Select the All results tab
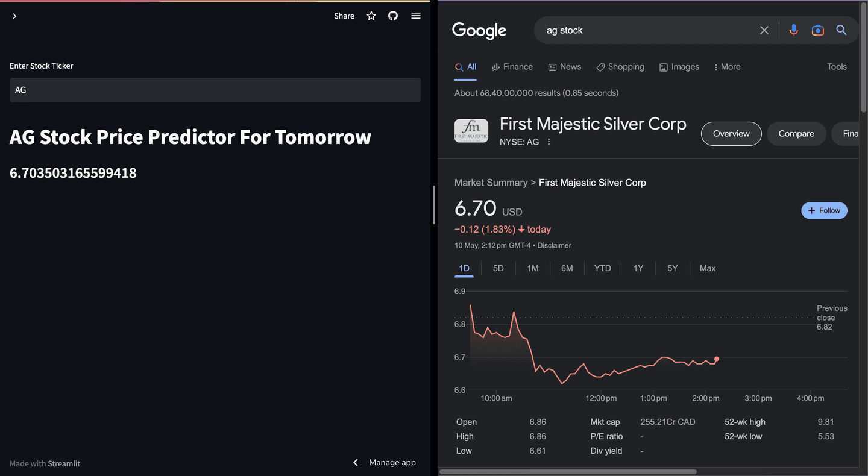Viewport: 868px width, 476px height. click(466, 67)
